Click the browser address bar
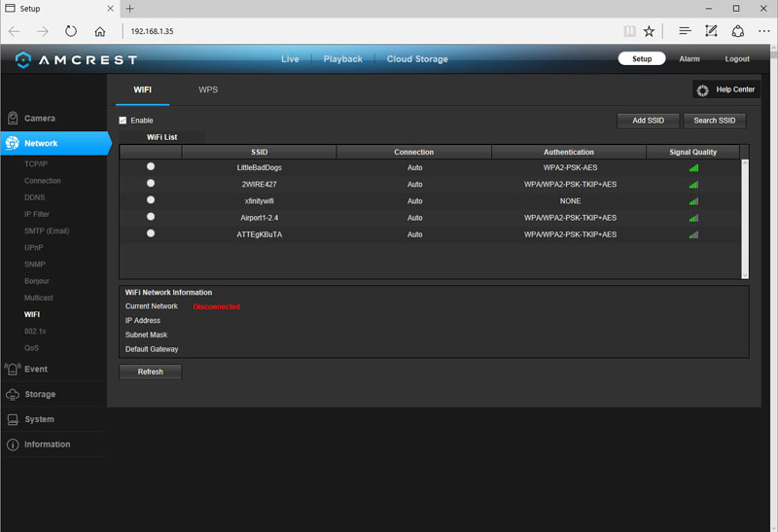Image resolution: width=778 pixels, height=532 pixels. click(370, 31)
